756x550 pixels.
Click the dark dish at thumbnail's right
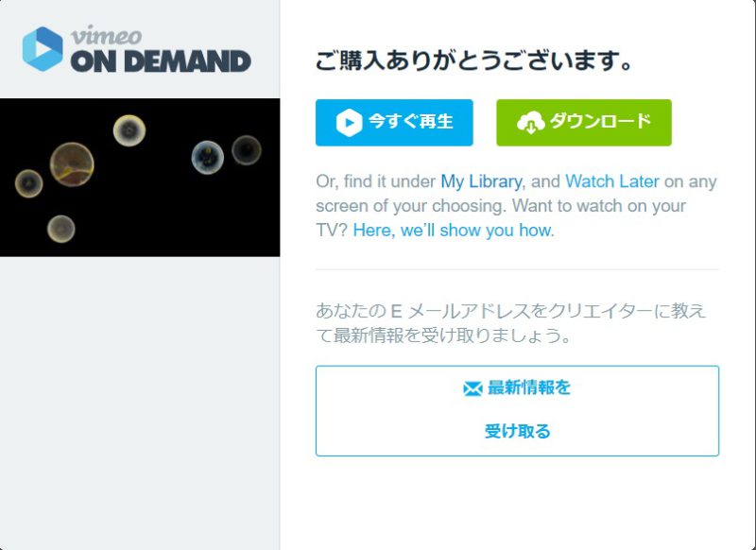tap(247, 150)
